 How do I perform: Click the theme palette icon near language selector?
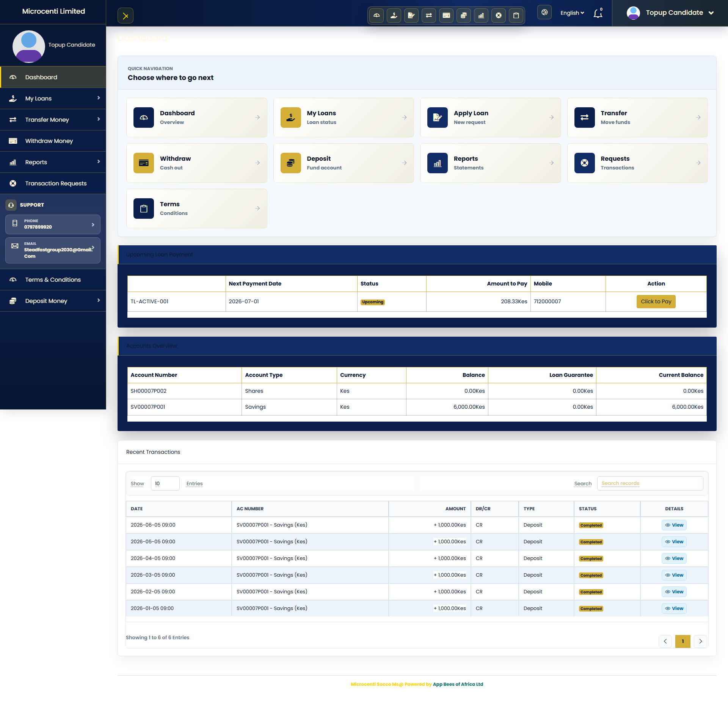(x=544, y=13)
